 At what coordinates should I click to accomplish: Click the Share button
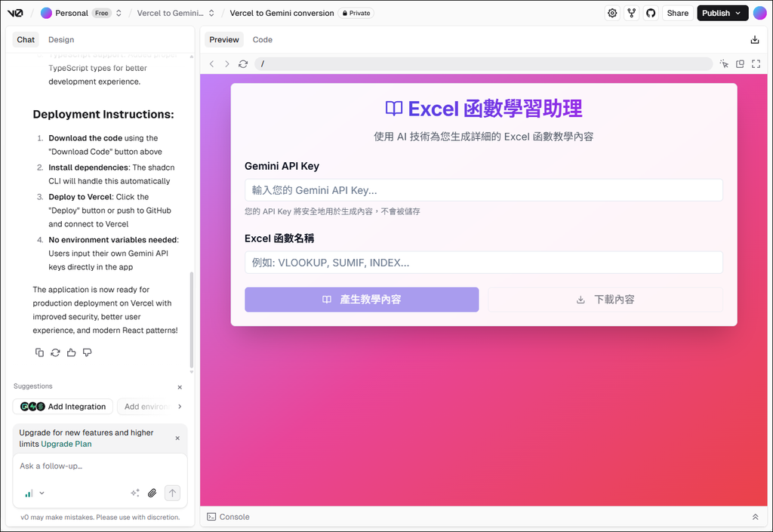678,14
